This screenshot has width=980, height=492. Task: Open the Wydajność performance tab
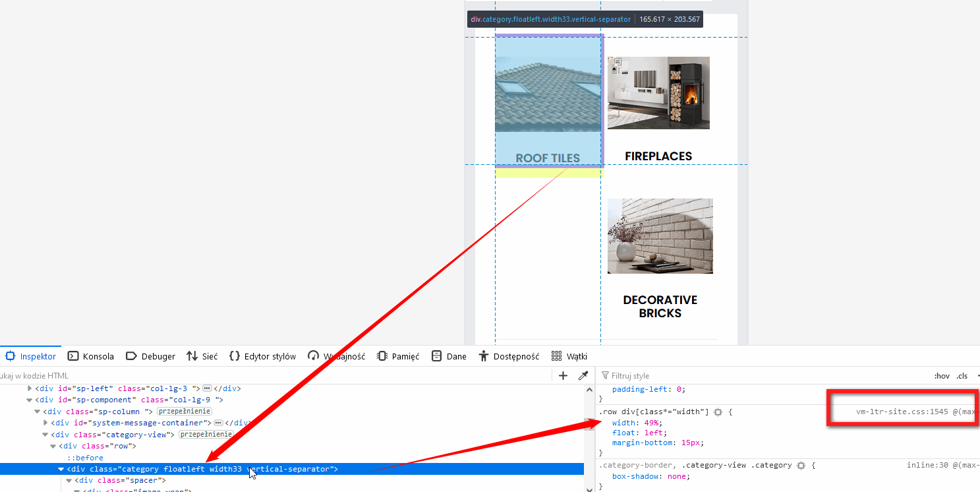[x=336, y=356]
